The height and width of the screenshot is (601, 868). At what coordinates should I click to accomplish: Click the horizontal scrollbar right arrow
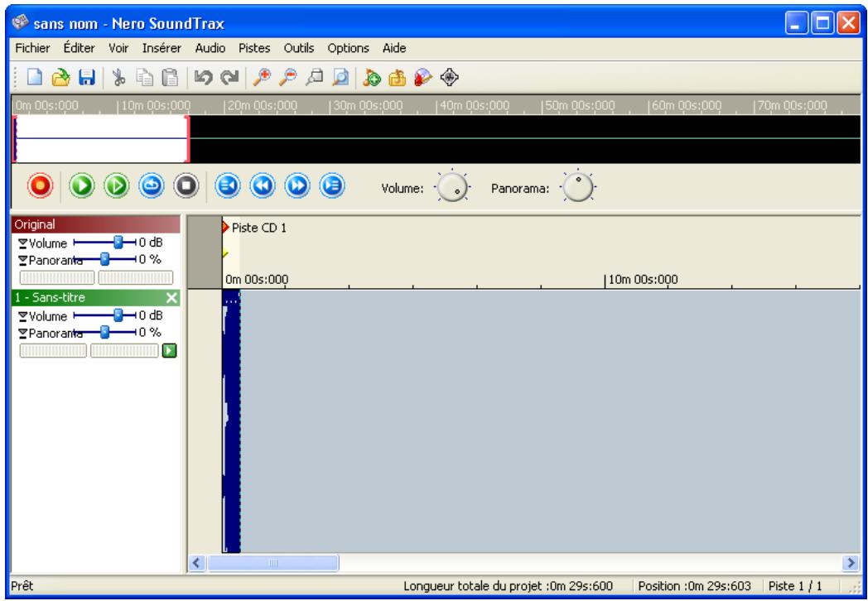coord(851,564)
